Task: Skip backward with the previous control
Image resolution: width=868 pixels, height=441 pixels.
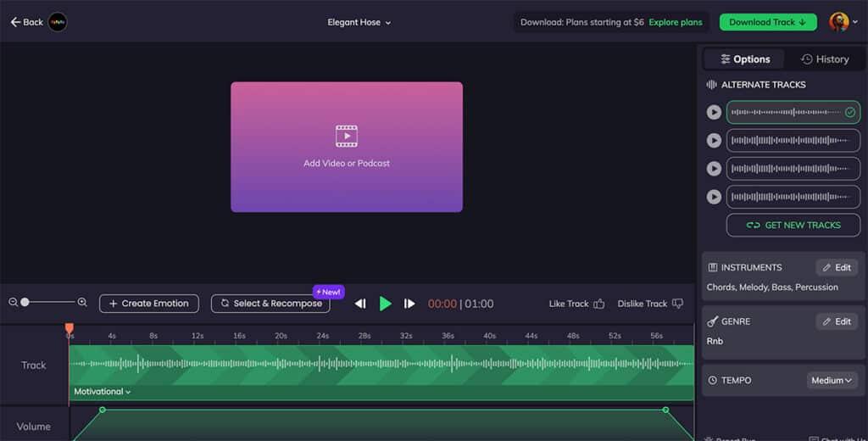Action: [x=360, y=304]
